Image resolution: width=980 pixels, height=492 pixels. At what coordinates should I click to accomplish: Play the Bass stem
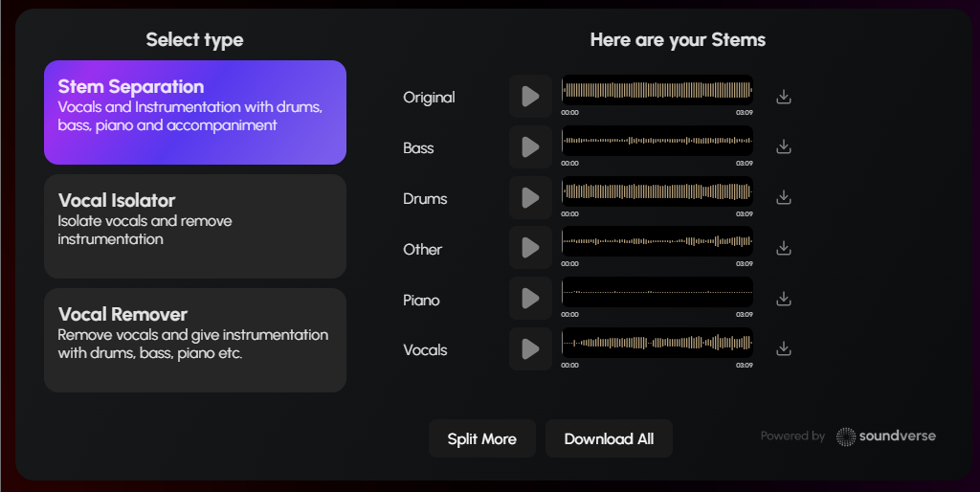[530, 146]
